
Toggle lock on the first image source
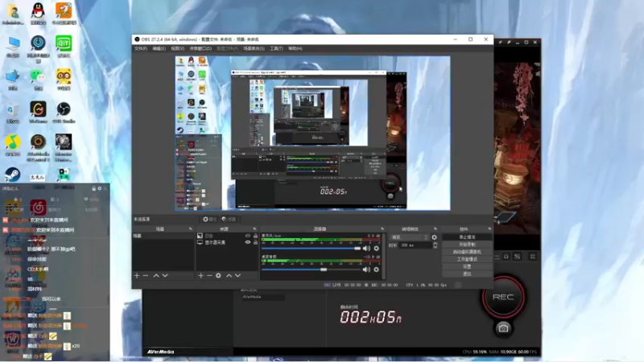coord(255,236)
